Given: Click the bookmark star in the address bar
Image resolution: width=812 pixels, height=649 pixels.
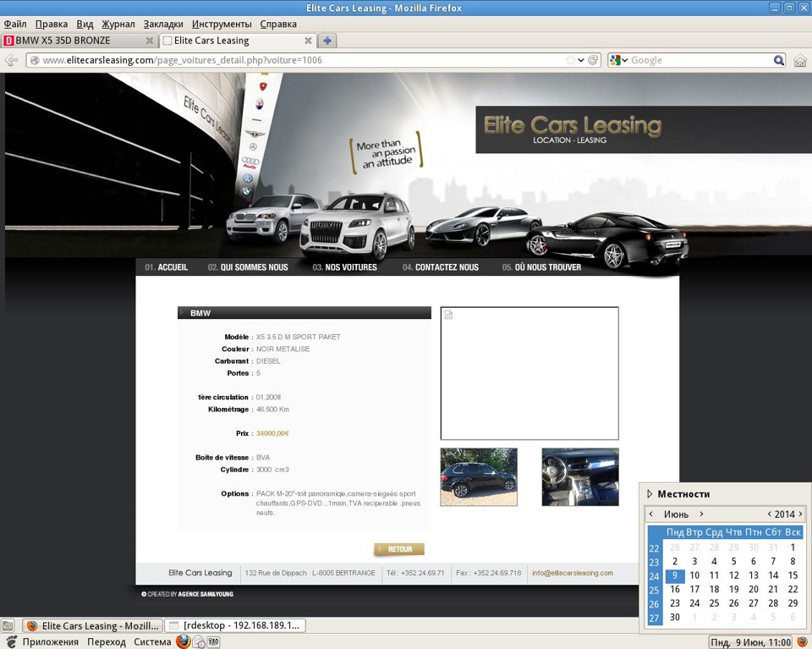Looking at the screenshot, I should pyautogui.click(x=570, y=60).
